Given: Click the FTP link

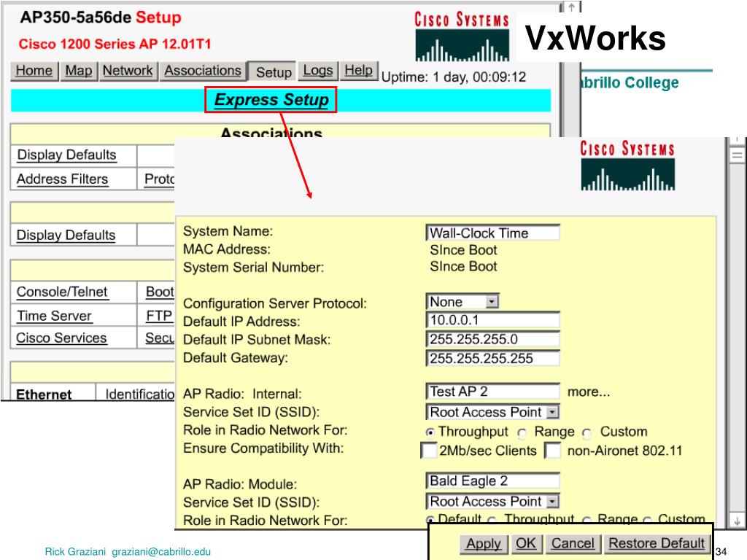Looking at the screenshot, I should point(159,316).
